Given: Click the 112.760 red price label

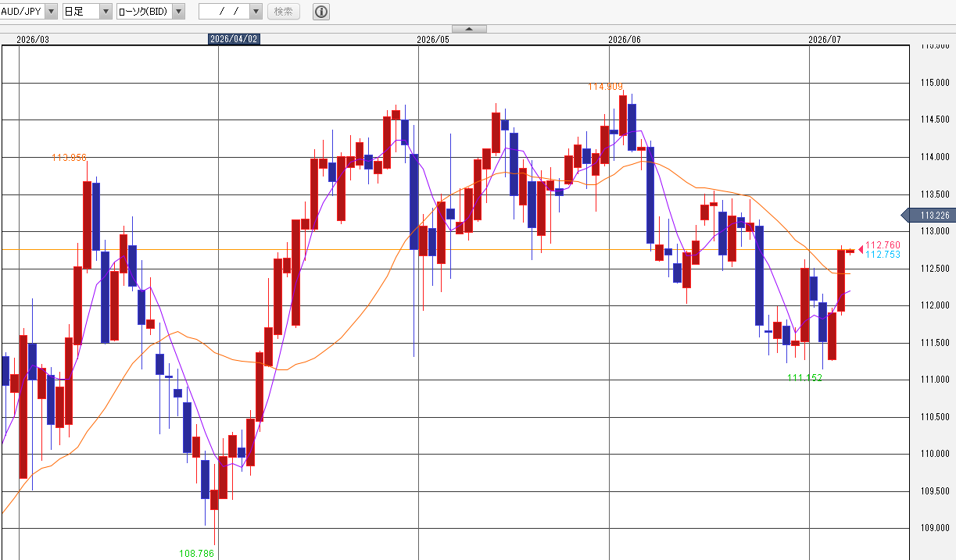Looking at the screenshot, I should coord(883,245).
